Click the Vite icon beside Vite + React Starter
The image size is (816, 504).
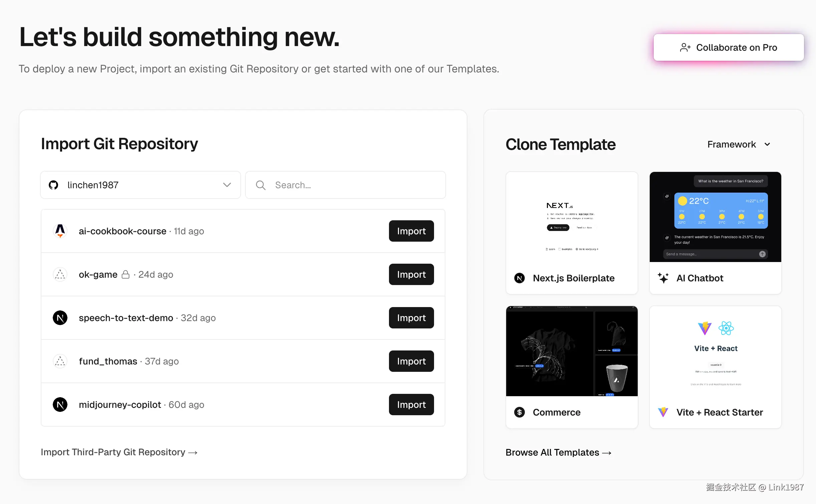[x=663, y=412]
